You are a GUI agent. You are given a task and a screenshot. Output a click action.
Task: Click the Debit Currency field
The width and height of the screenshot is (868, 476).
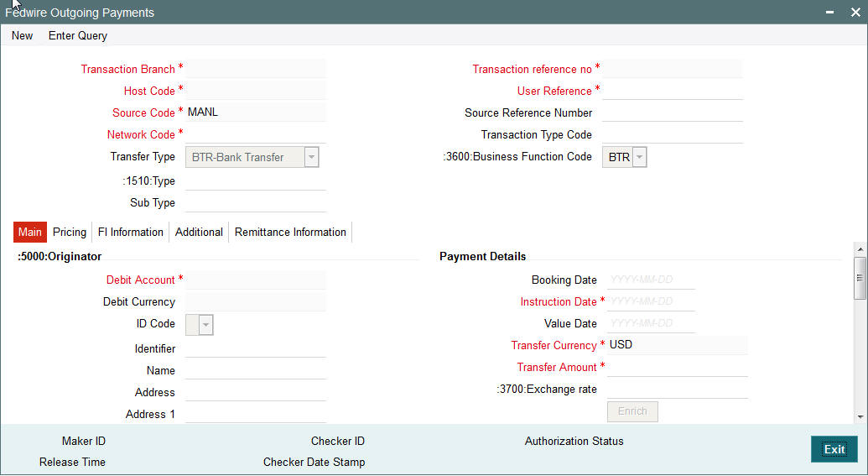point(255,301)
